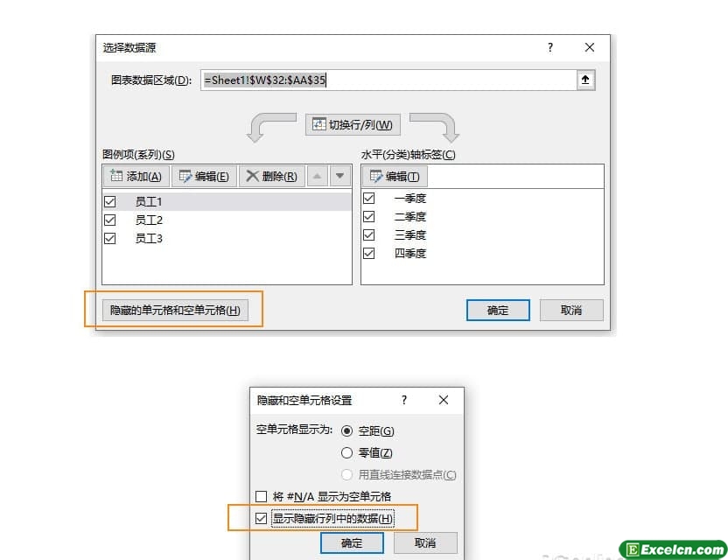This screenshot has height=560, width=728.
Task: Confirm hidden cells settings with 确定
Action: tap(352, 542)
